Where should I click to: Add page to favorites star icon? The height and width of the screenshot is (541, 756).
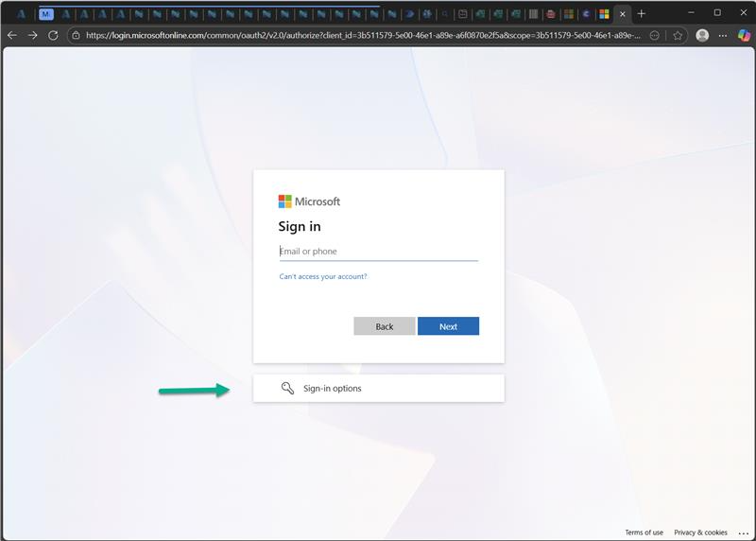[678, 35]
